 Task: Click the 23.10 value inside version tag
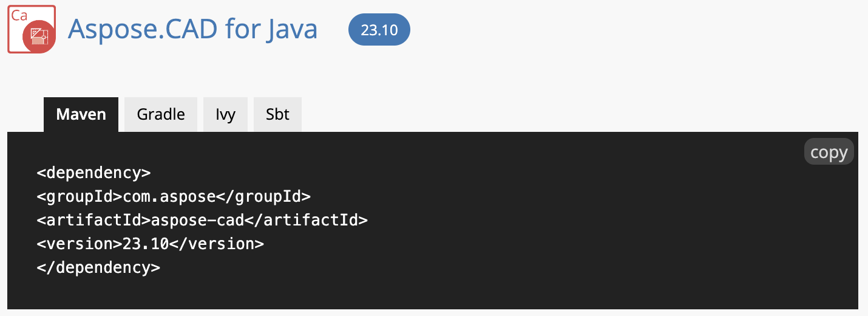pyautogui.click(x=146, y=244)
